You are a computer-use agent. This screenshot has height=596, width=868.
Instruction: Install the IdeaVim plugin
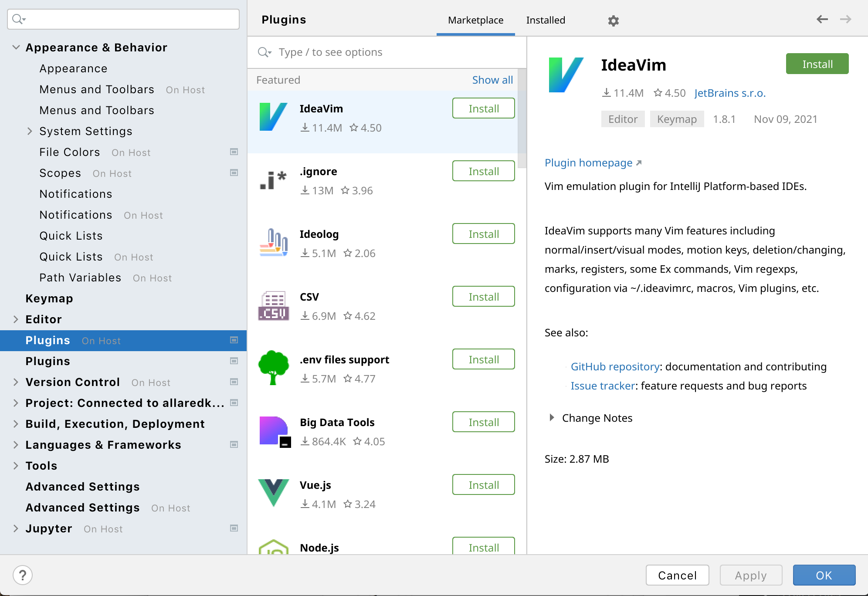tap(817, 64)
